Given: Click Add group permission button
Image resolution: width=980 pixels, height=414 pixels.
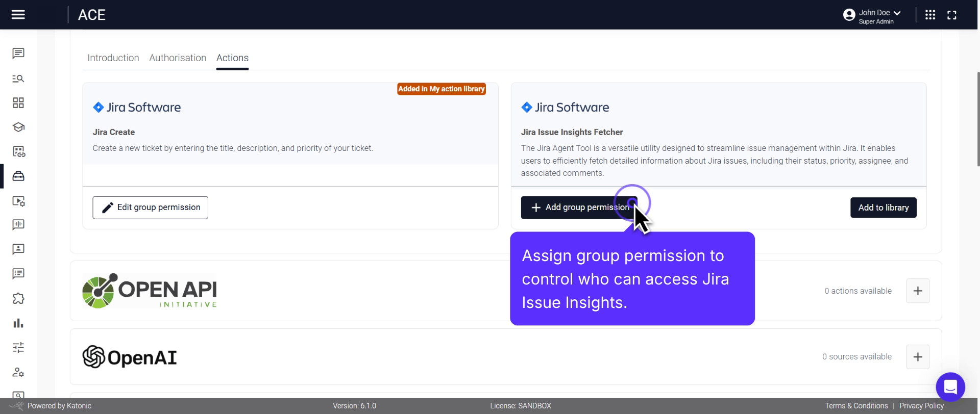Looking at the screenshot, I should point(579,208).
